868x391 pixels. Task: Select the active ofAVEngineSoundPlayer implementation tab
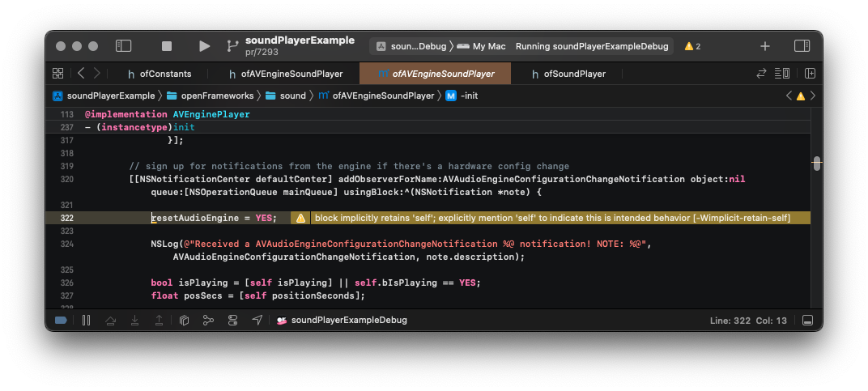pyautogui.click(x=435, y=74)
